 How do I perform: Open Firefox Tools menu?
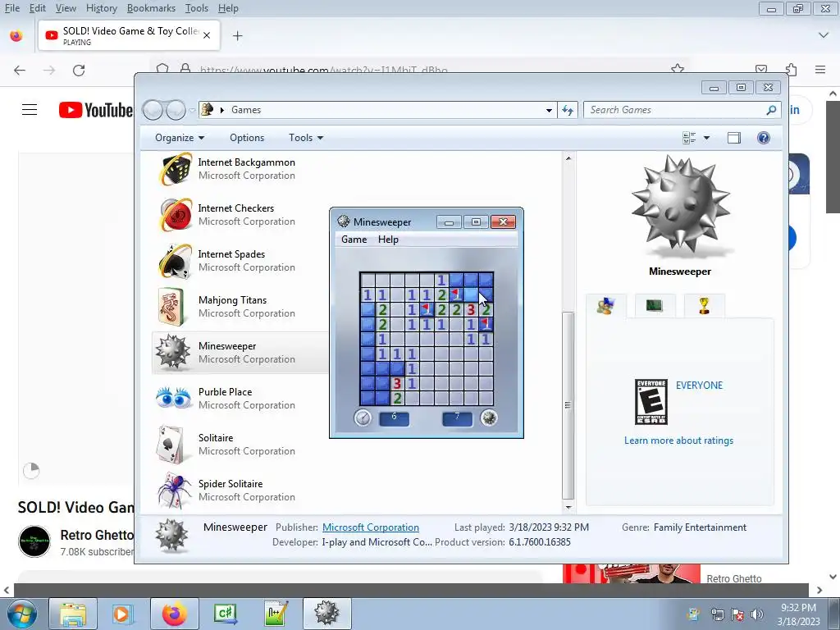[x=197, y=8]
